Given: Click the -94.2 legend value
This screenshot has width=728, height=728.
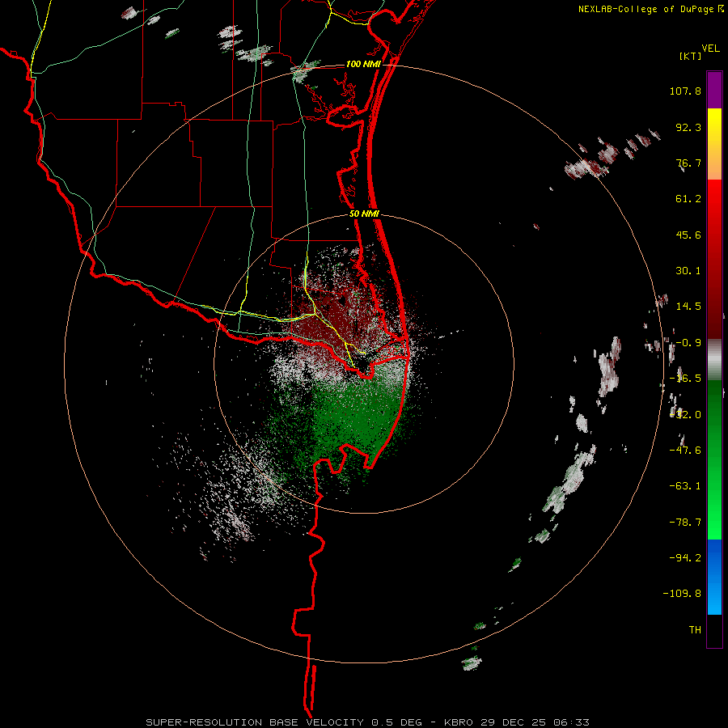Looking at the screenshot, I should coord(685,557).
